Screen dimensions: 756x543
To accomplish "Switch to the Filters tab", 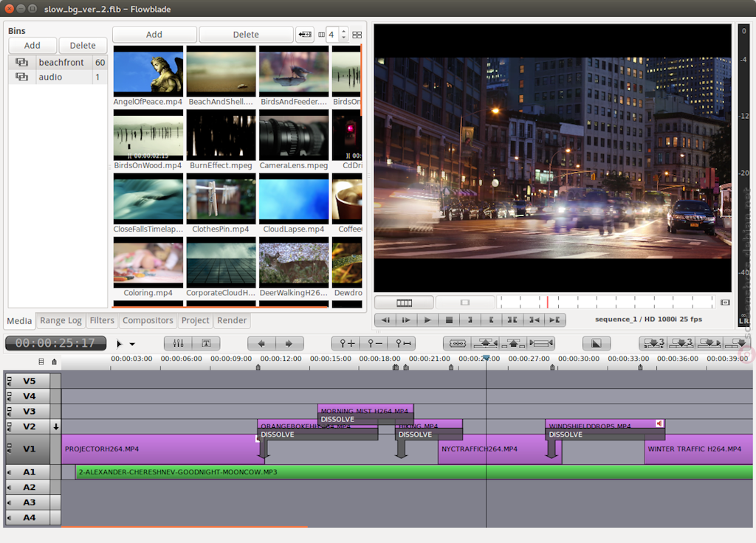I will [102, 320].
